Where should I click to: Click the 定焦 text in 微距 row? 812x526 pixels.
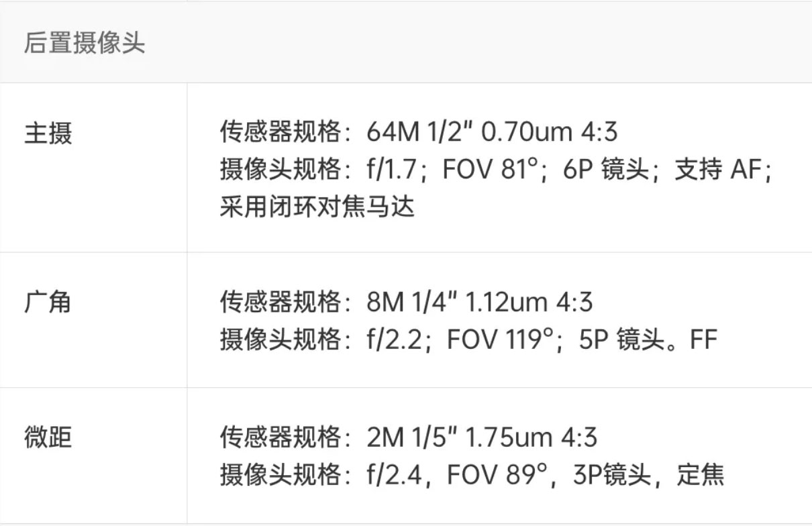click(x=700, y=476)
